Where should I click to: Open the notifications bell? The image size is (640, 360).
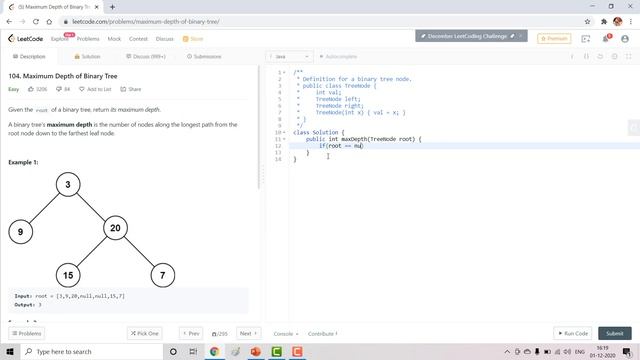point(606,39)
